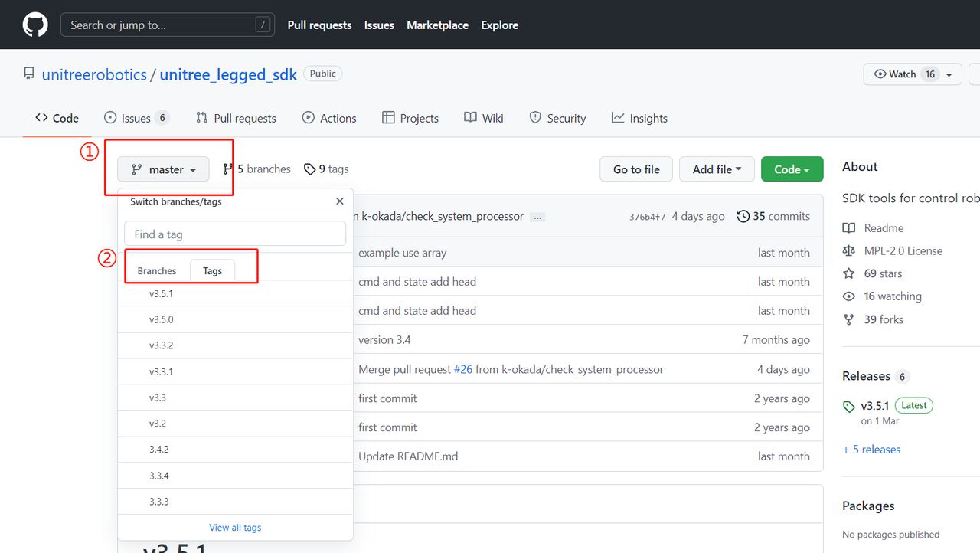Open Pull requests in the top navigation
The height and width of the screenshot is (553, 980).
319,25
